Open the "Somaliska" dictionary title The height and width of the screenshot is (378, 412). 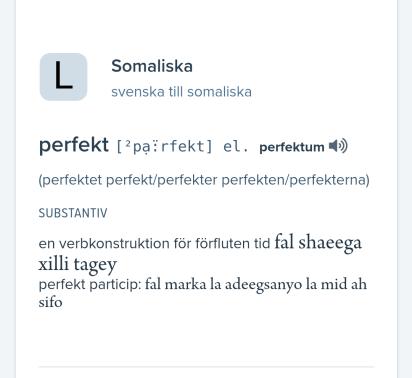(x=152, y=66)
